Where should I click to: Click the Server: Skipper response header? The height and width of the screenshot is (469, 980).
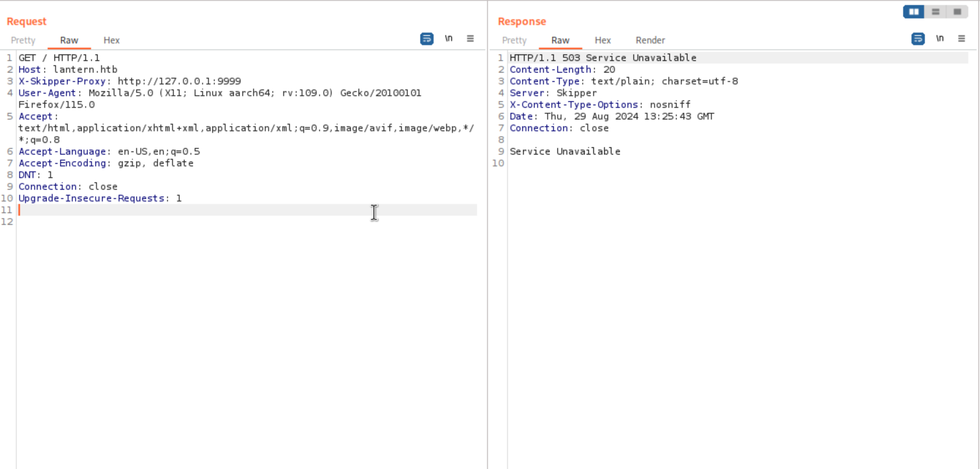click(553, 93)
